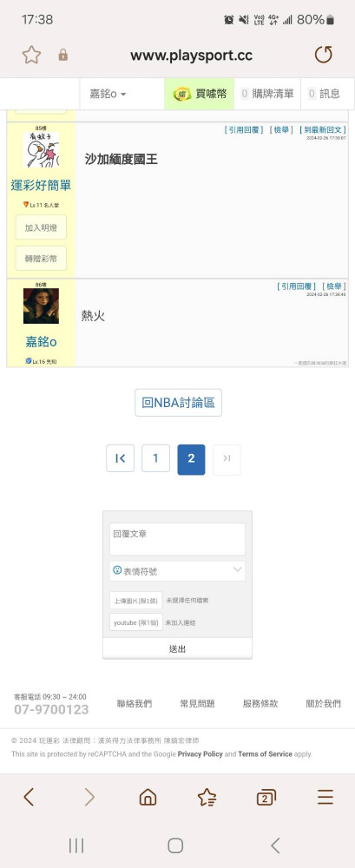Click 加入明燈 button under 運彩好簡單
The image size is (355, 868).
[41, 227]
